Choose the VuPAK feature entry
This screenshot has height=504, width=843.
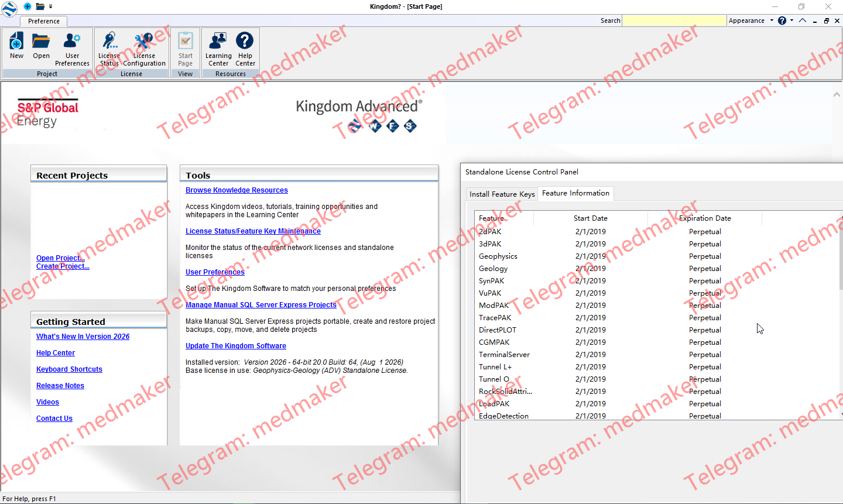pyautogui.click(x=490, y=293)
